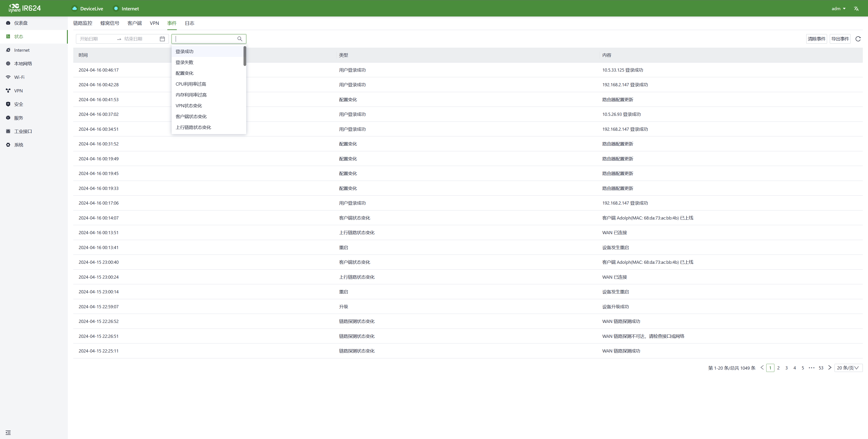Image resolution: width=868 pixels, height=439 pixels.
Task: Expand the 20 条/页 page size selector
Action: click(x=848, y=368)
